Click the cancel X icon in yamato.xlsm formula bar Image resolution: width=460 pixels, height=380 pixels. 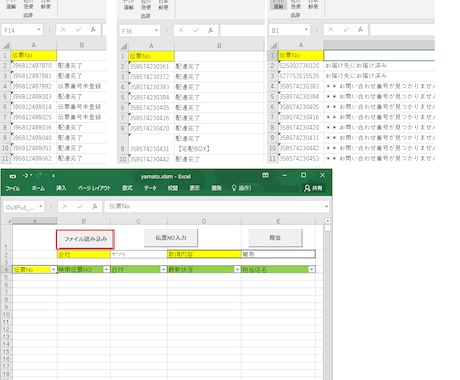pyautogui.click(x=65, y=207)
